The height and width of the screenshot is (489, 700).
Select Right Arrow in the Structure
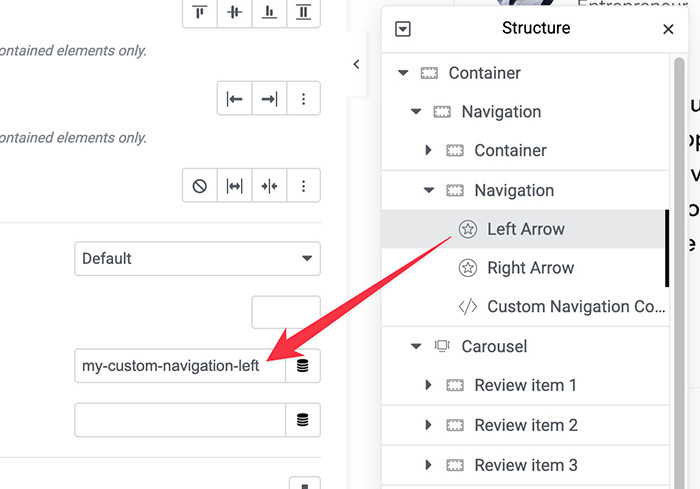click(x=525, y=268)
